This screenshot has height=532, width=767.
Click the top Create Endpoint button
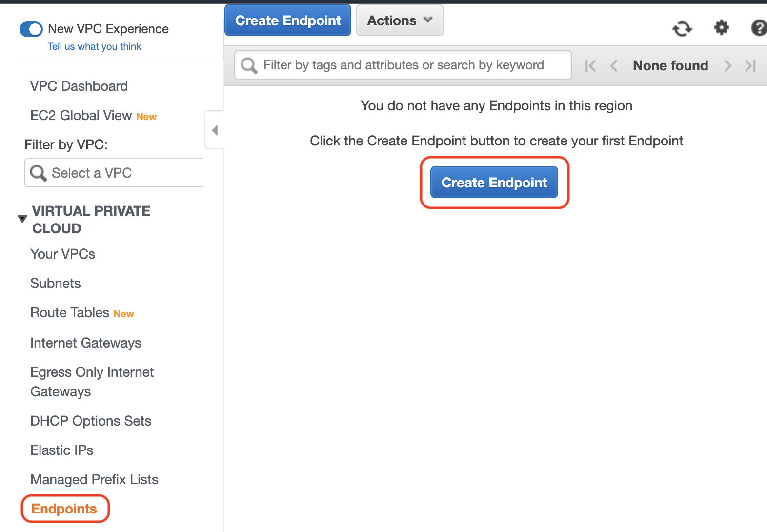pos(288,20)
